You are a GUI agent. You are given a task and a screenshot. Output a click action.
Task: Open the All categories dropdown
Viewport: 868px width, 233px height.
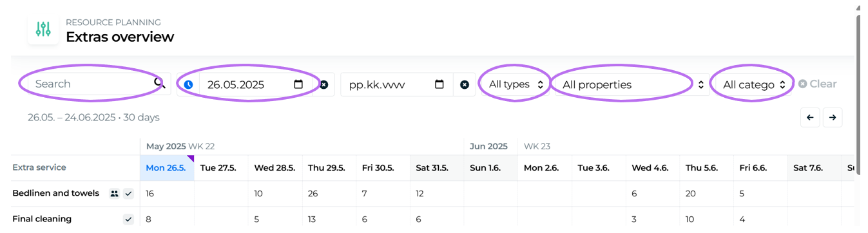pos(753,84)
